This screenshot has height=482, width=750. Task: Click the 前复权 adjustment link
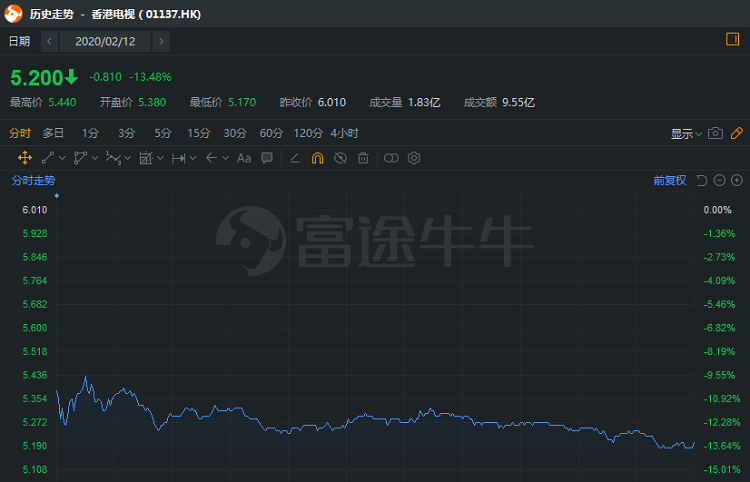click(x=670, y=180)
